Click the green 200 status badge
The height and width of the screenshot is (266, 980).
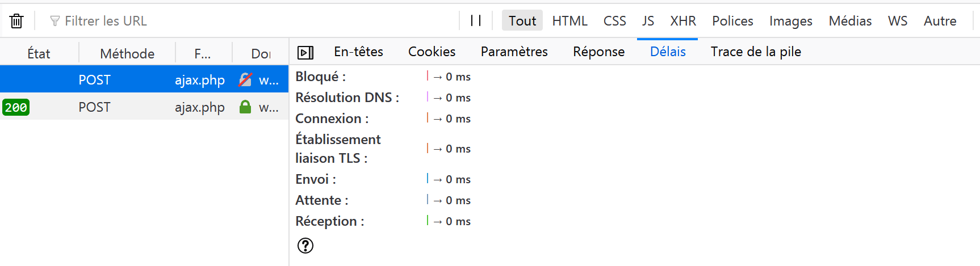point(16,107)
